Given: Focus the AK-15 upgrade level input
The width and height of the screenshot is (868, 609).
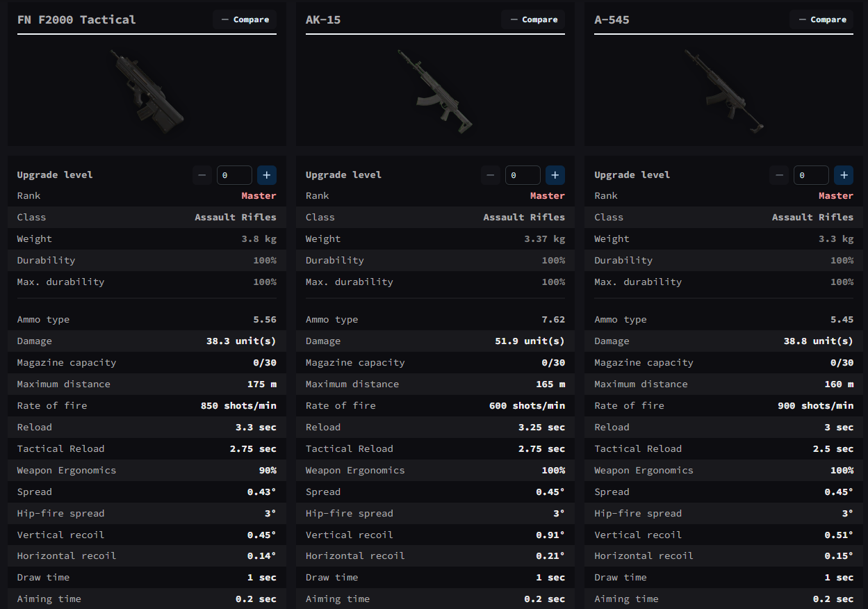Looking at the screenshot, I should (x=523, y=175).
